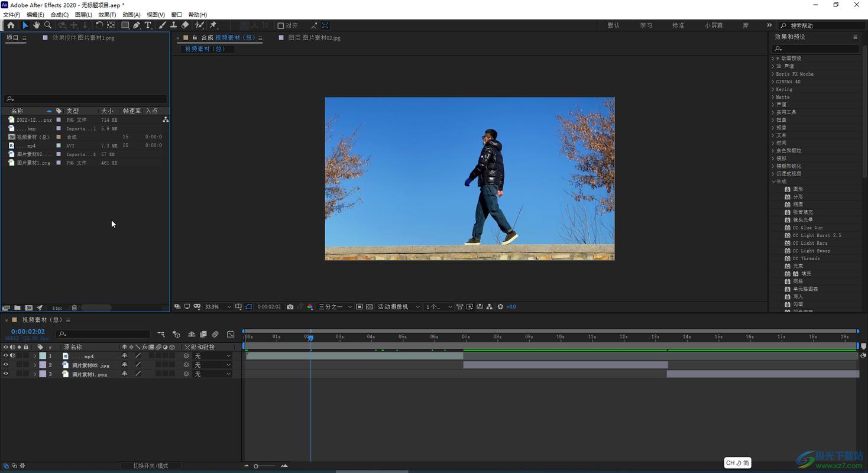This screenshot has width=868, height=473.
Task: Hide the 图片素材02.jpg layer eye
Action: click(x=6, y=365)
